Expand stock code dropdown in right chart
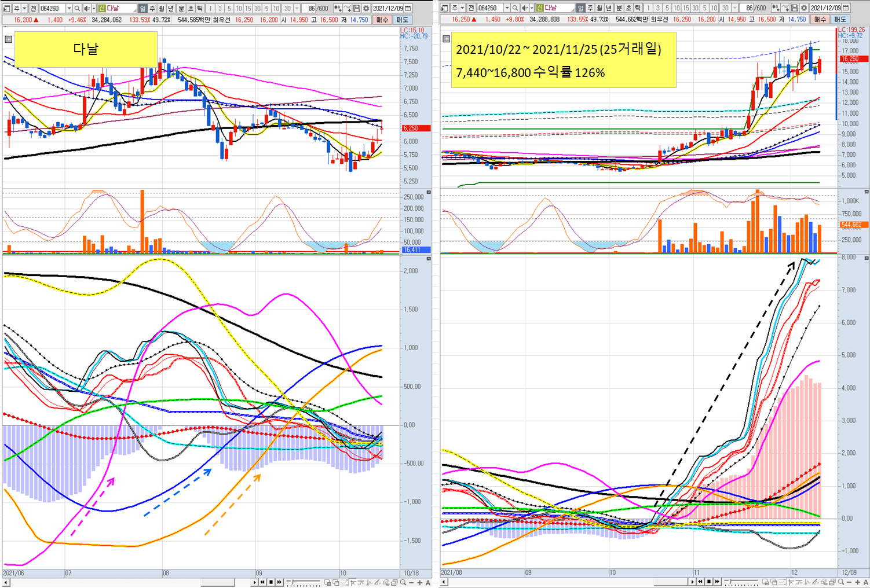The width and height of the screenshot is (870, 588). [507, 8]
